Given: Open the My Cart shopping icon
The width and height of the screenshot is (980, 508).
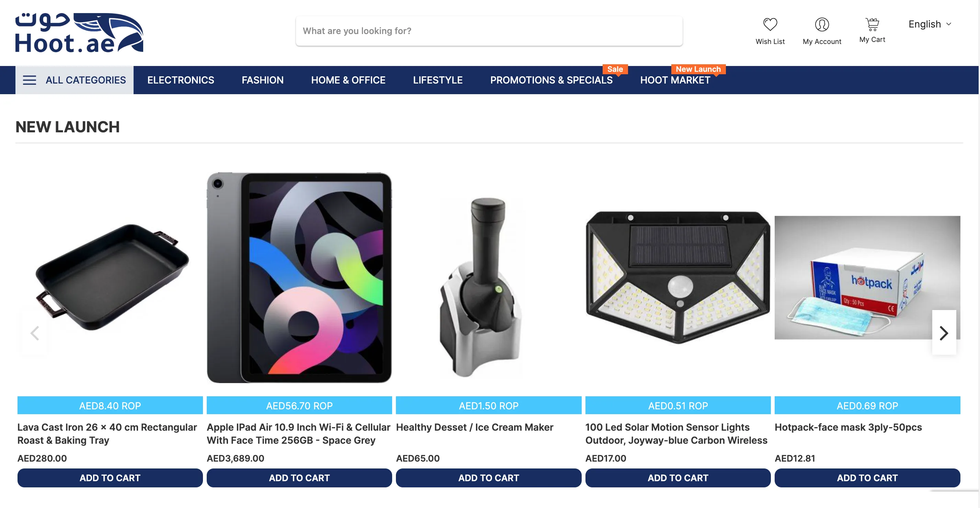Looking at the screenshot, I should (872, 24).
